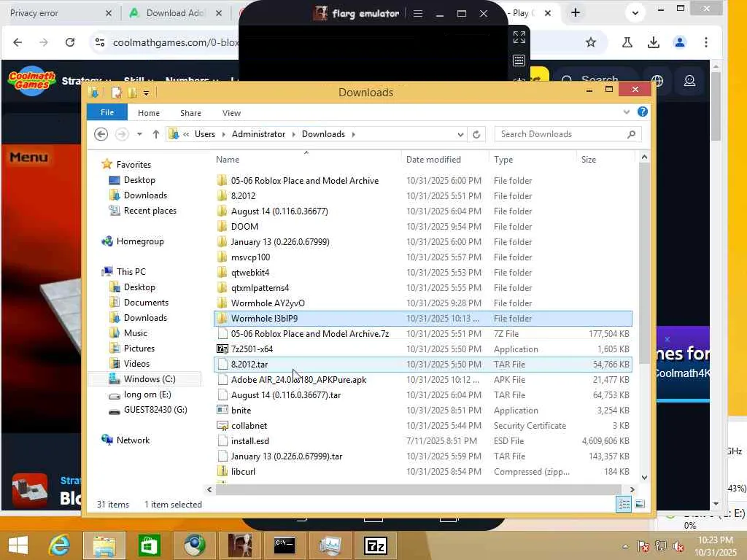Open the Task Manager taskbar icon
The image size is (747, 560).
coord(330,545)
